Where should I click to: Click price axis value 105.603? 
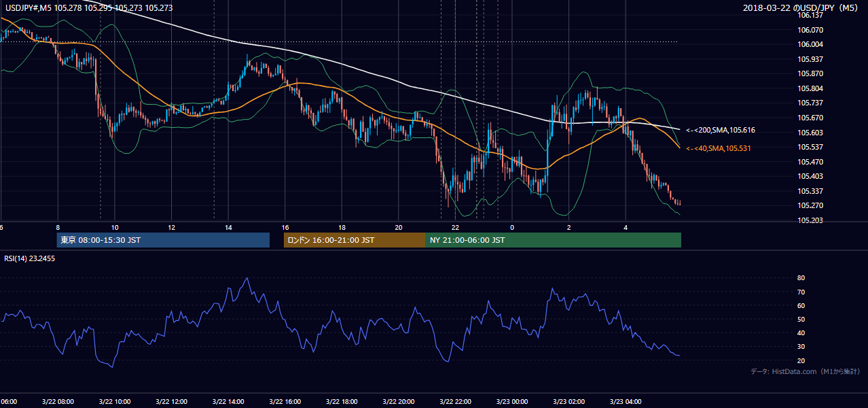[810, 133]
